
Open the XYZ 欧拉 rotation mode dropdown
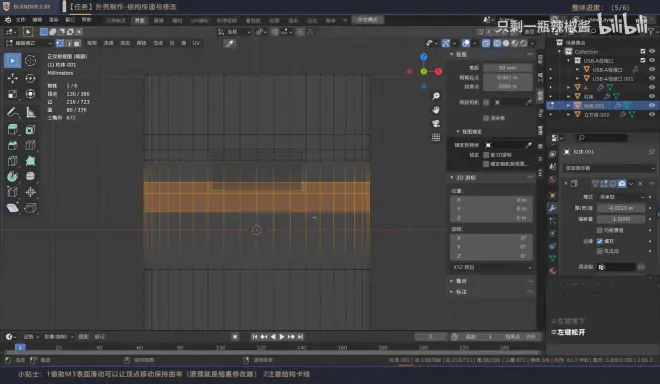tap(491, 267)
